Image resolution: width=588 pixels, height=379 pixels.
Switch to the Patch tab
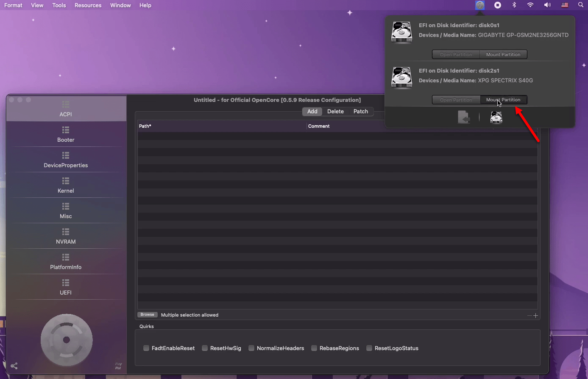(361, 111)
